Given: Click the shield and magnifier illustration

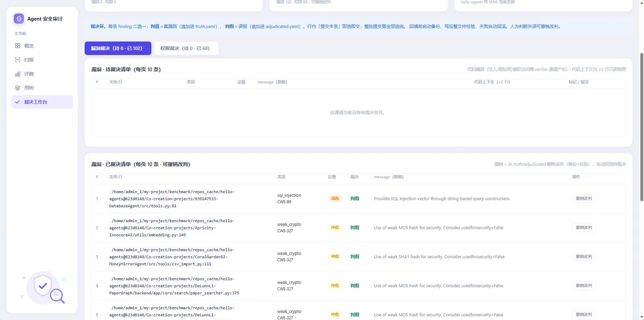Looking at the screenshot, I should 44,288.
